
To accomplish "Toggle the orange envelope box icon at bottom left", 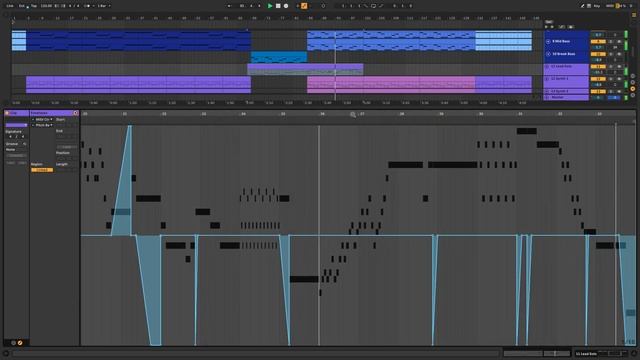I will point(20,343).
